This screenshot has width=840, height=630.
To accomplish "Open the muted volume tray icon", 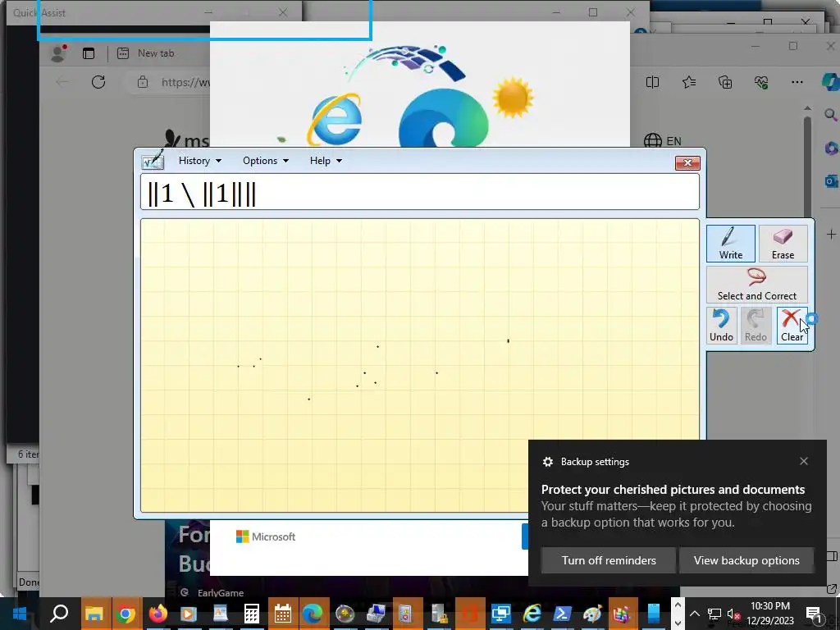I will 733,614.
